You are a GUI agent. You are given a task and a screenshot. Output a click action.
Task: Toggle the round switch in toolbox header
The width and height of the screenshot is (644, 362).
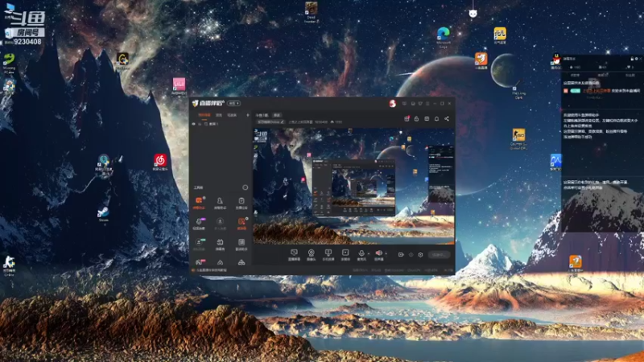pos(246,187)
